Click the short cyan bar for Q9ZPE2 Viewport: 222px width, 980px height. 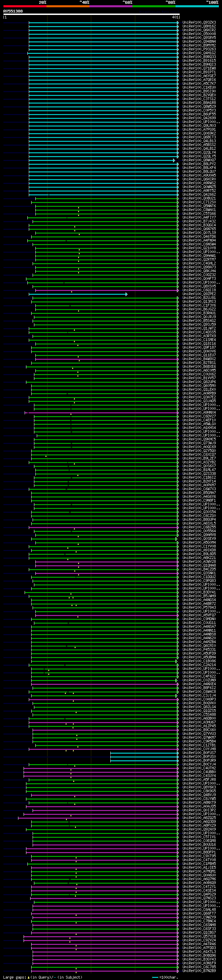[78, 294]
